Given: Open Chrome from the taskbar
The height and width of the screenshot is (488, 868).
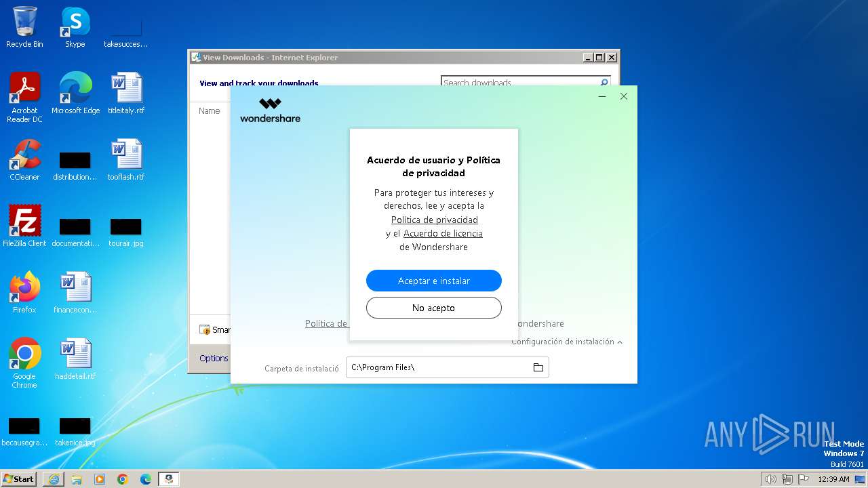Looking at the screenshot, I should 123,479.
